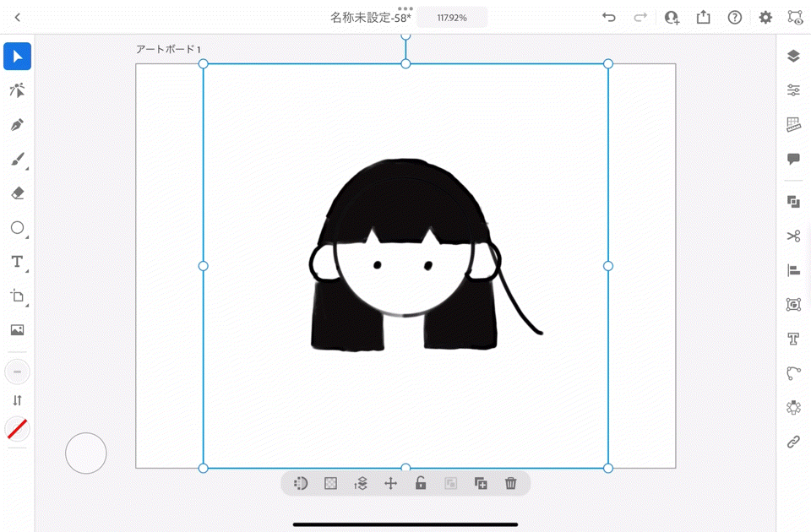Open the document title 名称未設定-58 menu

click(x=370, y=18)
